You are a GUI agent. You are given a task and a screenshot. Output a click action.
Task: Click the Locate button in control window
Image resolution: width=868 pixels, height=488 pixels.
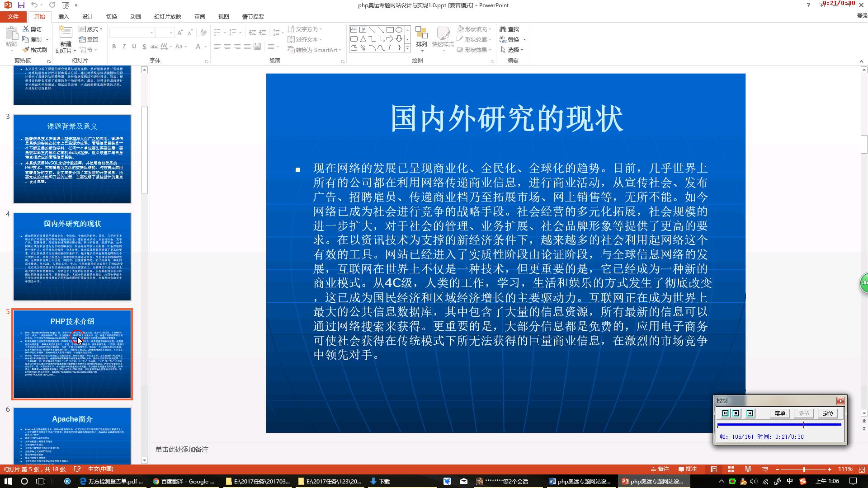point(828,413)
